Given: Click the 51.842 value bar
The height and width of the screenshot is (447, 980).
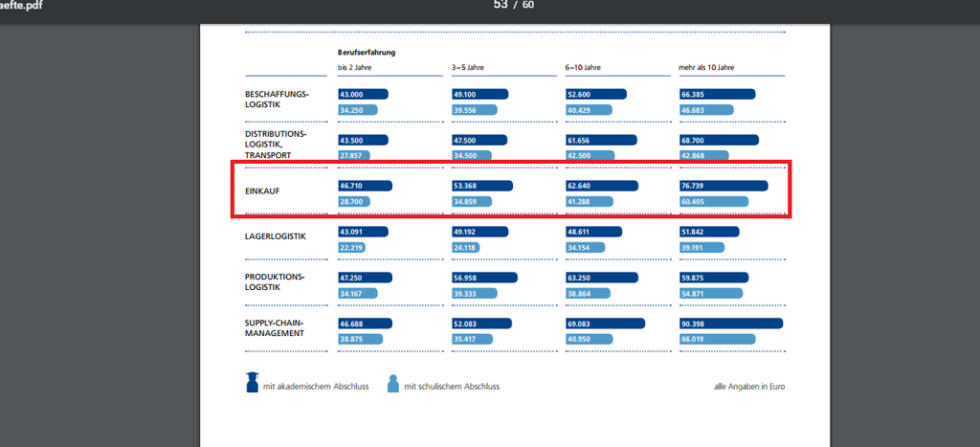Looking at the screenshot, I should tap(709, 232).
